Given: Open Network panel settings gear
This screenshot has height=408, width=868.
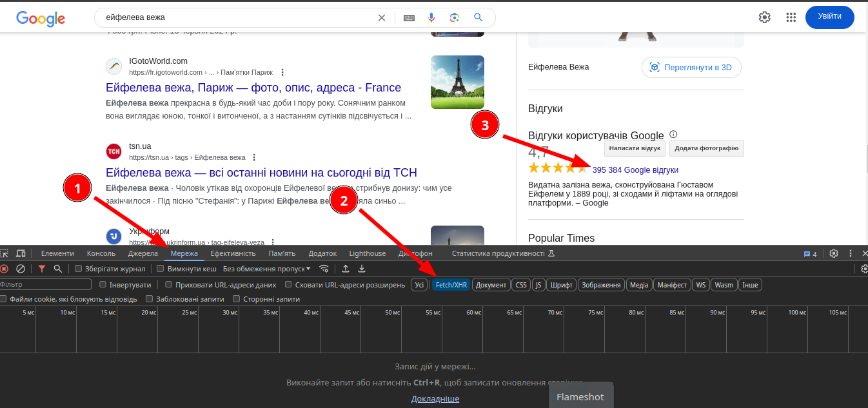Looking at the screenshot, I should 864,269.
